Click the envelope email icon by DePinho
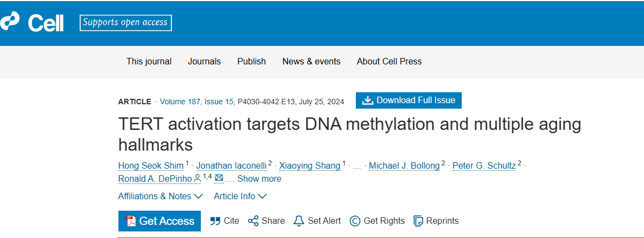The height and width of the screenshot is (238, 644). (x=219, y=178)
